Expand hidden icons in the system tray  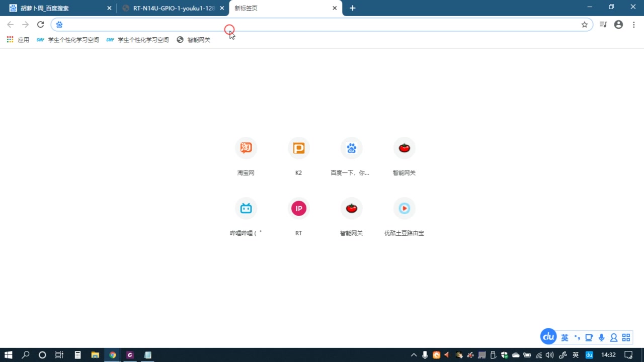414,355
